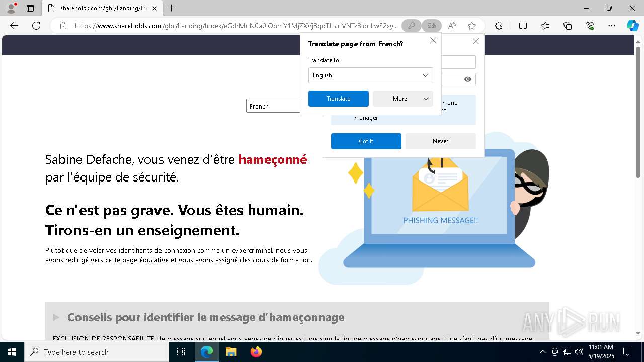The image size is (644, 362).
Task: Open Task View in the taskbar
Action: 182,352
